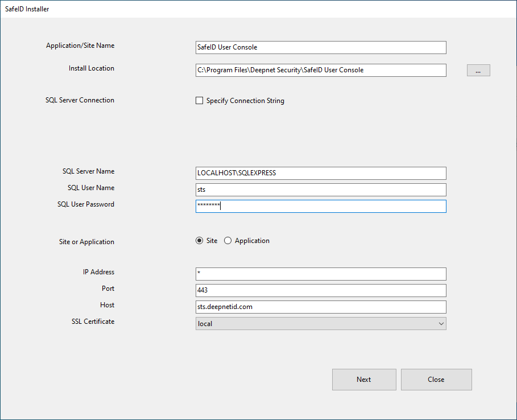The image size is (517, 420).
Task: Choose the Application radio option
Action: [228, 241]
